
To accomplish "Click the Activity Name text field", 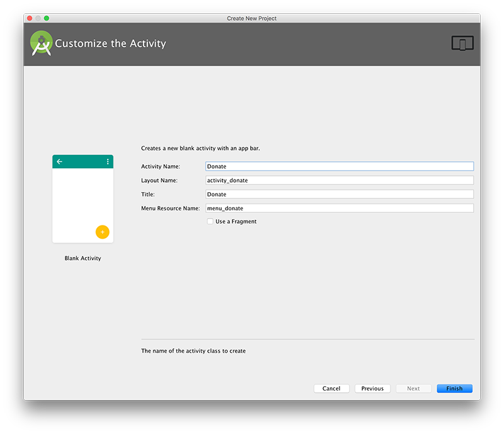I will 339,166.
